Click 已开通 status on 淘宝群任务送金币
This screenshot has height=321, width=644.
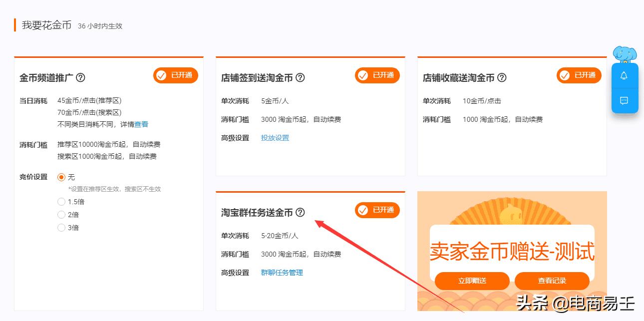pos(377,210)
